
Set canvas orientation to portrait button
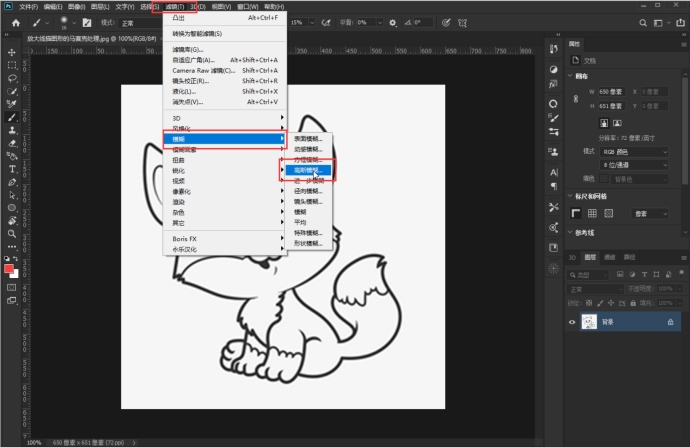tap(604, 123)
